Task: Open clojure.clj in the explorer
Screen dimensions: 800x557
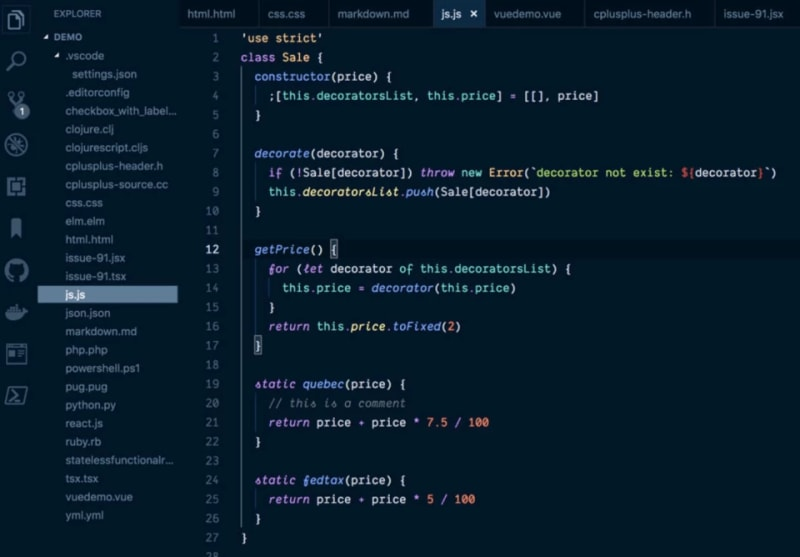Action: (89, 129)
